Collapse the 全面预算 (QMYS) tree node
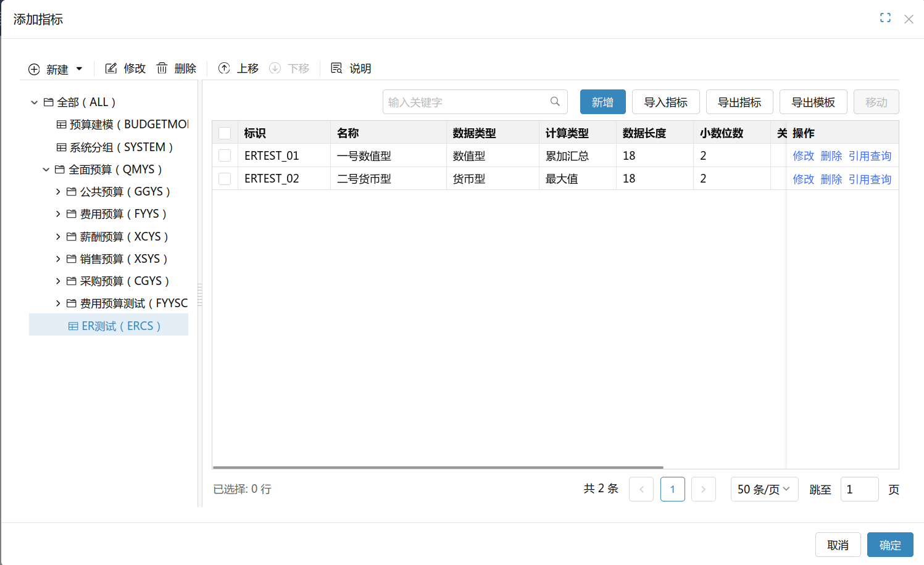This screenshot has height=565, width=924. pos(46,170)
